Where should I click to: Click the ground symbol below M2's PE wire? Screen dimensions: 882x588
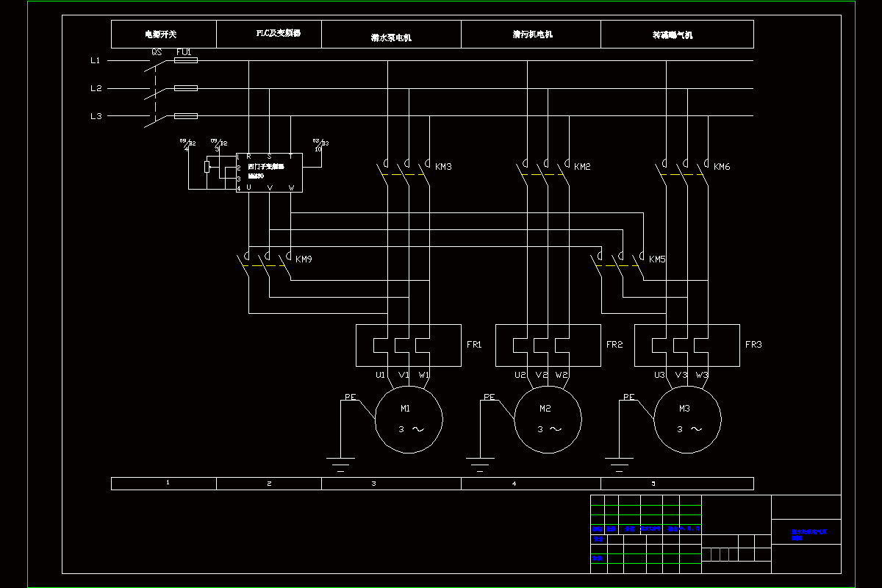click(x=479, y=463)
